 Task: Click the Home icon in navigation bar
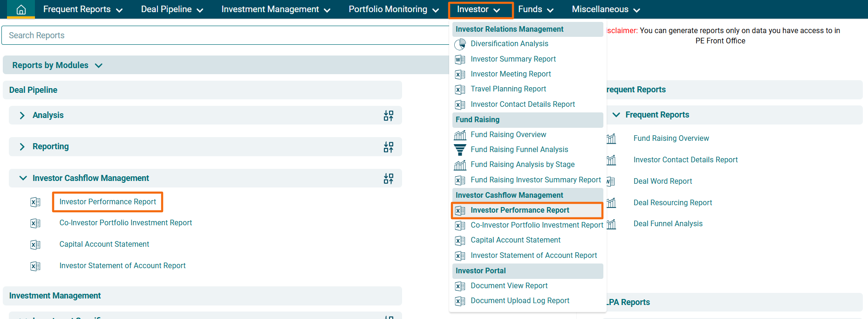21,9
